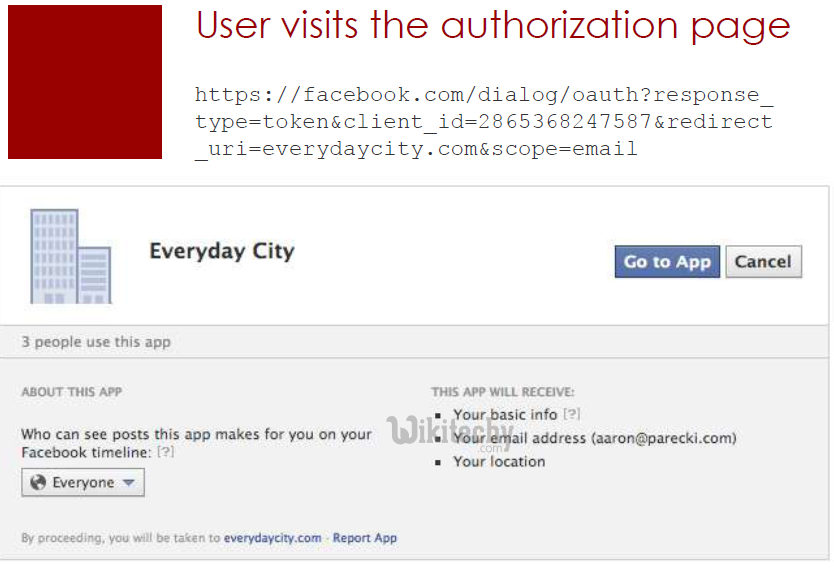The width and height of the screenshot is (834, 568).
Task: Click the 3 people use this app text
Action: tap(96, 342)
